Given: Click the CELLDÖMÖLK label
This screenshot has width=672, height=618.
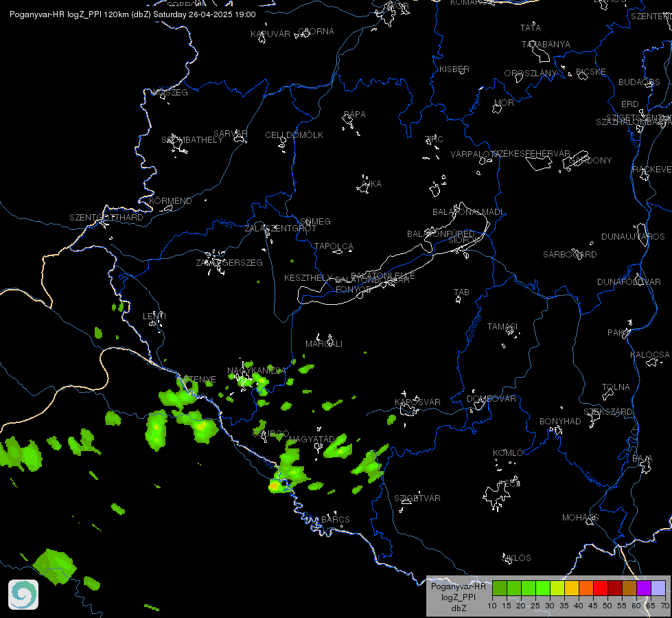Looking at the screenshot, I should tap(294, 135).
